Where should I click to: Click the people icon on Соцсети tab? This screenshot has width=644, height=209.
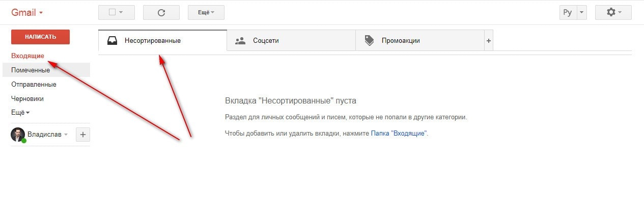pyautogui.click(x=241, y=41)
